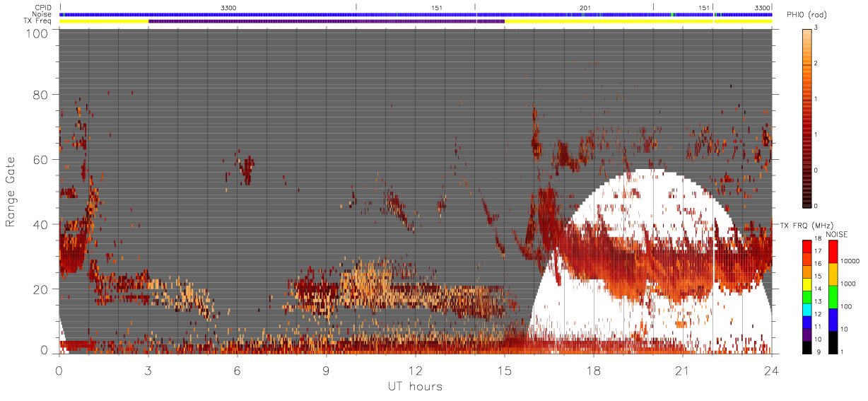Click the red swatch in the NOISE legend
The image size is (868, 401).
point(833,252)
